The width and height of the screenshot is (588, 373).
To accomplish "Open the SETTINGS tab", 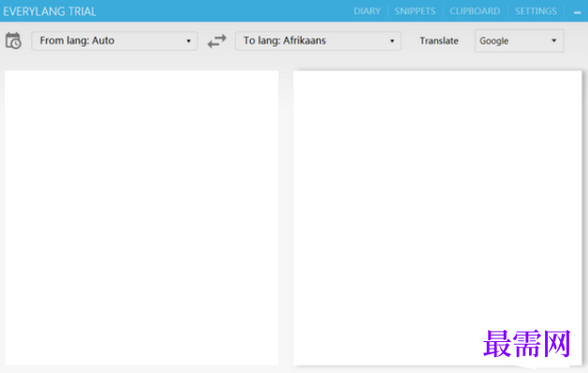I will click(536, 11).
